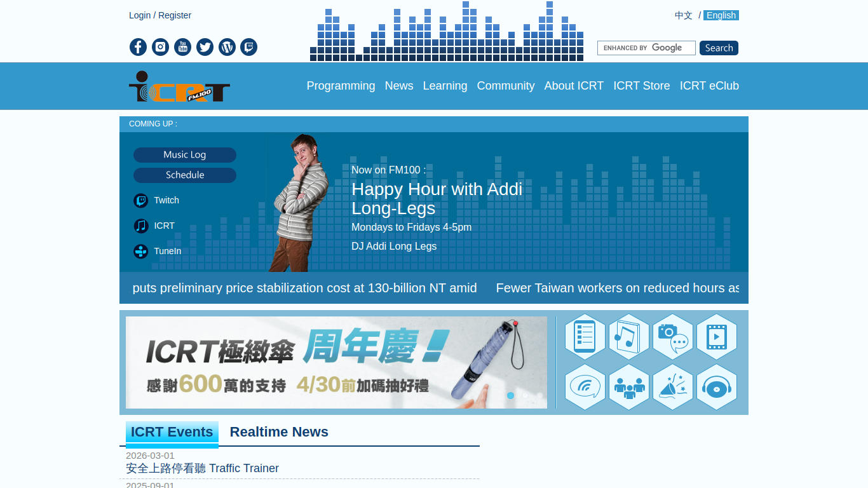Open the Programming menu
Screen dimensions: 868x488
click(x=341, y=86)
